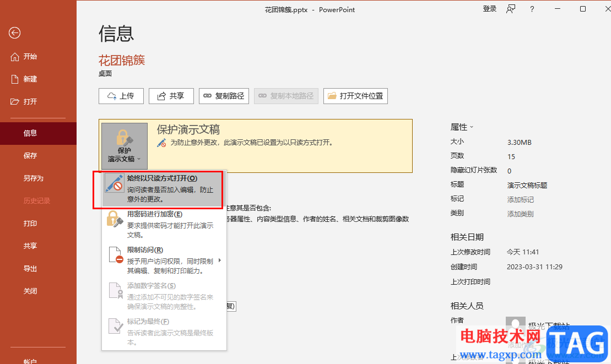Click 添加标记 to add a tag
Screen dimensions: 611x364
[520, 200]
